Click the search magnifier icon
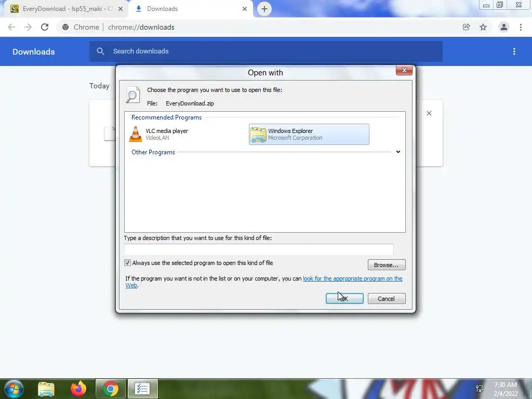532x399 pixels. click(100, 51)
